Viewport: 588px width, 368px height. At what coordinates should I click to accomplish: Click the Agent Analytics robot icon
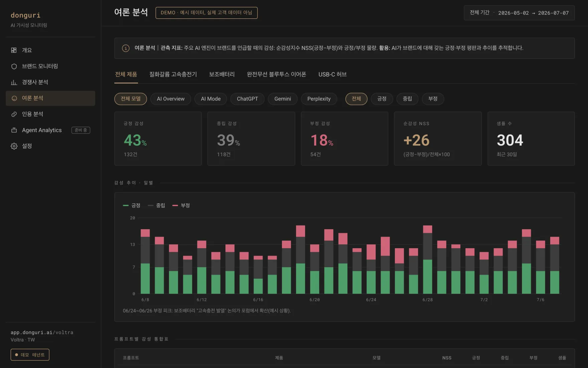coord(14,130)
